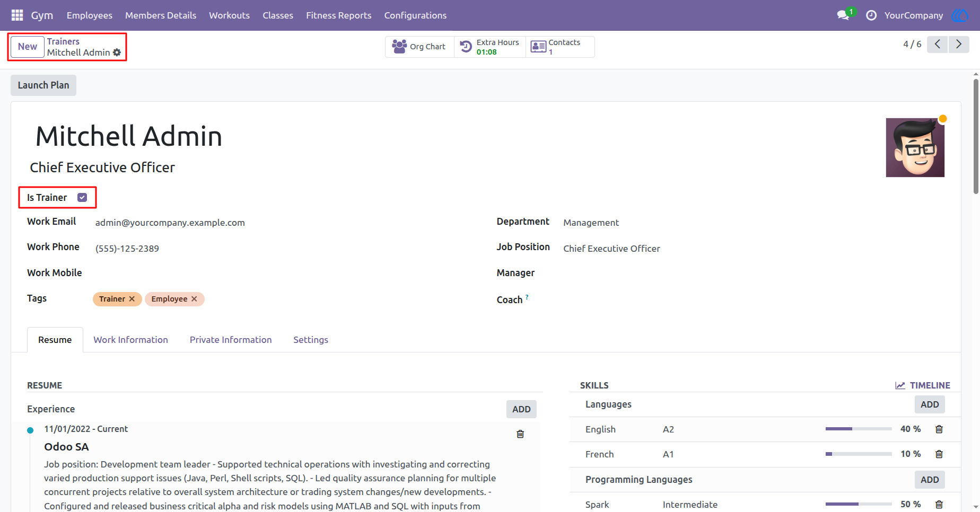Go to the next employee record
980x512 pixels.
click(959, 45)
